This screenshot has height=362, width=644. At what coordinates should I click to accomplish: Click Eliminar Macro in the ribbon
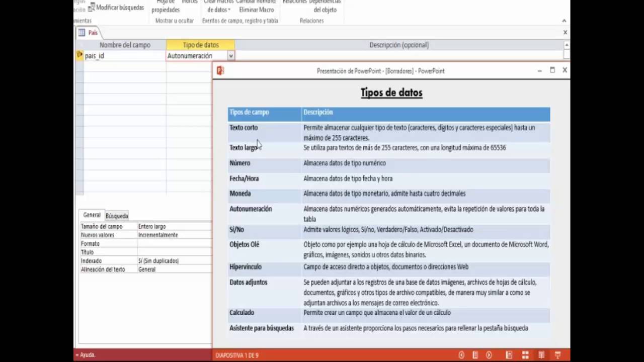[x=257, y=10]
